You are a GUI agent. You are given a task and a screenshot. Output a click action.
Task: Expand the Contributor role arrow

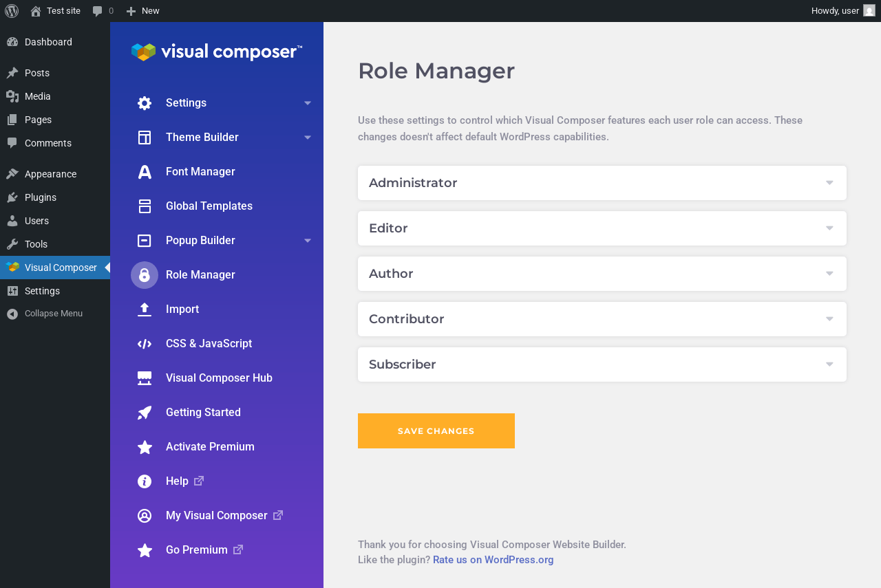(829, 319)
